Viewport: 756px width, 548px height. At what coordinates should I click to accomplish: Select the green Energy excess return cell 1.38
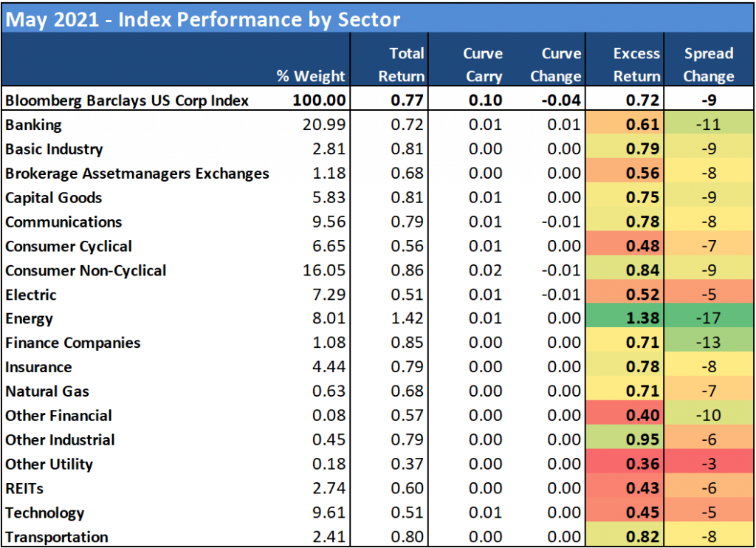(x=636, y=319)
